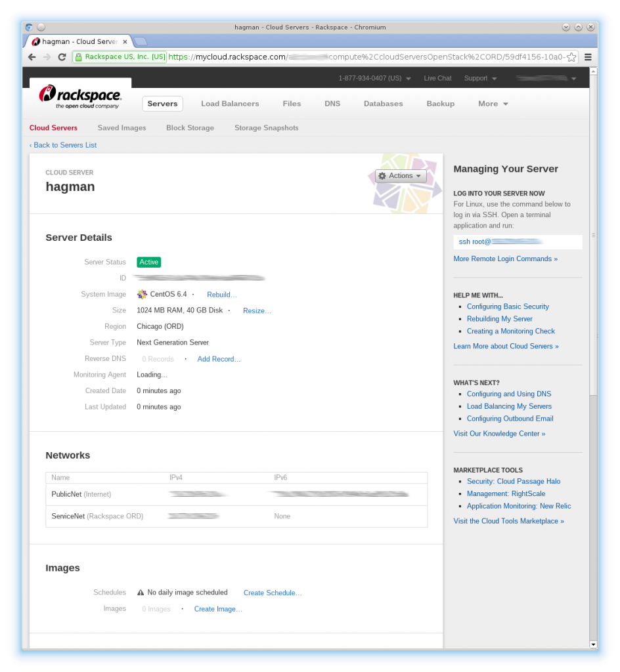Click the Rackspace logo
620x672 pixels.
[x=80, y=96]
